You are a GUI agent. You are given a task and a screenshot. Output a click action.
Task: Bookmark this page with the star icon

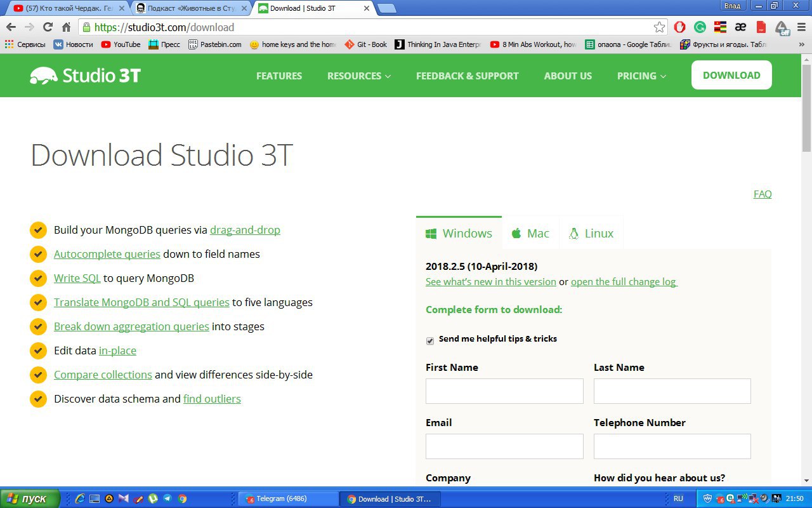(x=660, y=27)
